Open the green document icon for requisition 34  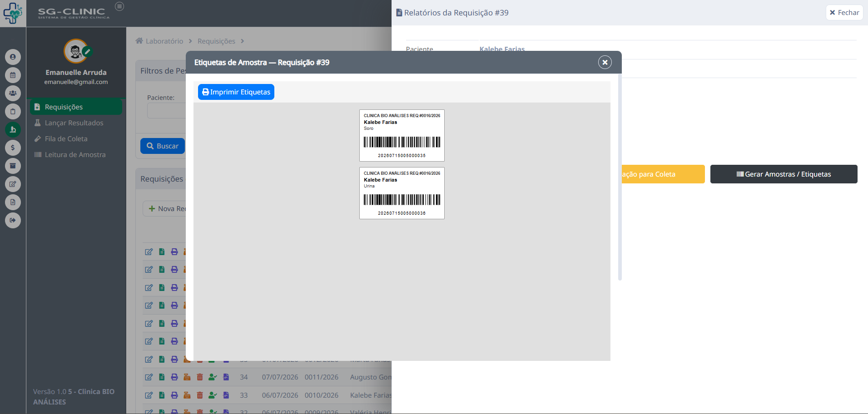[x=162, y=377]
